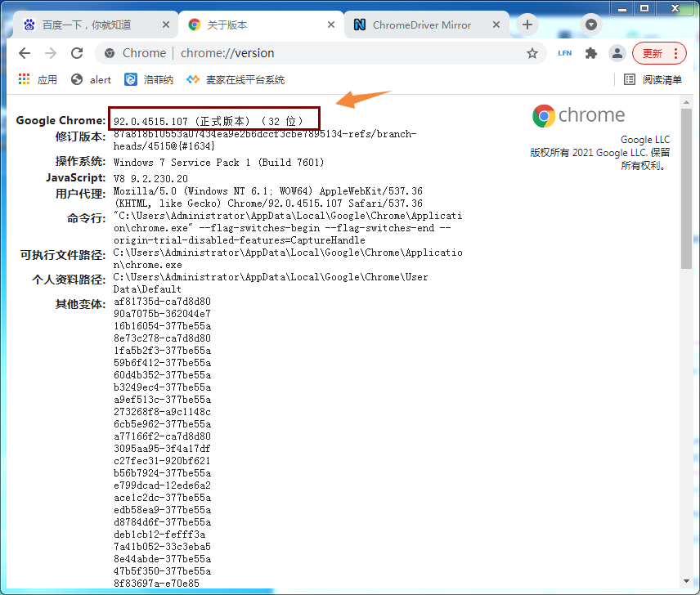Open the 洛菲纳 bookmark

pyautogui.click(x=149, y=80)
